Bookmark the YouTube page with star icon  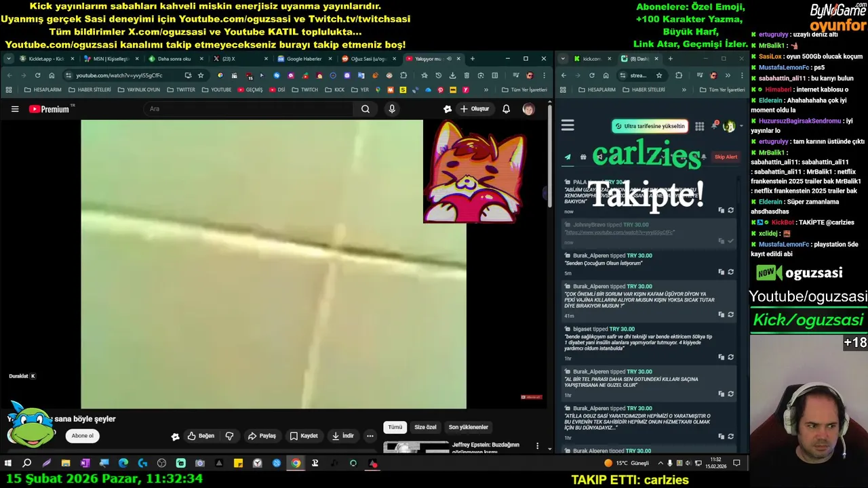[x=201, y=75]
